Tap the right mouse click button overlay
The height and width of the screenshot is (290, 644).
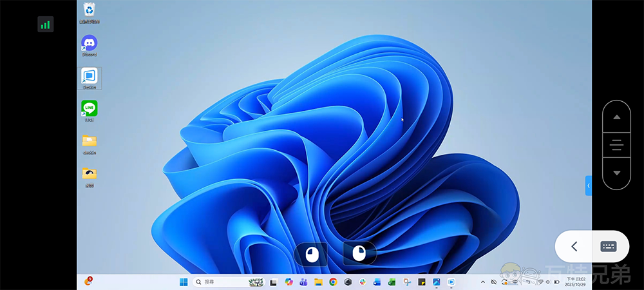(359, 254)
